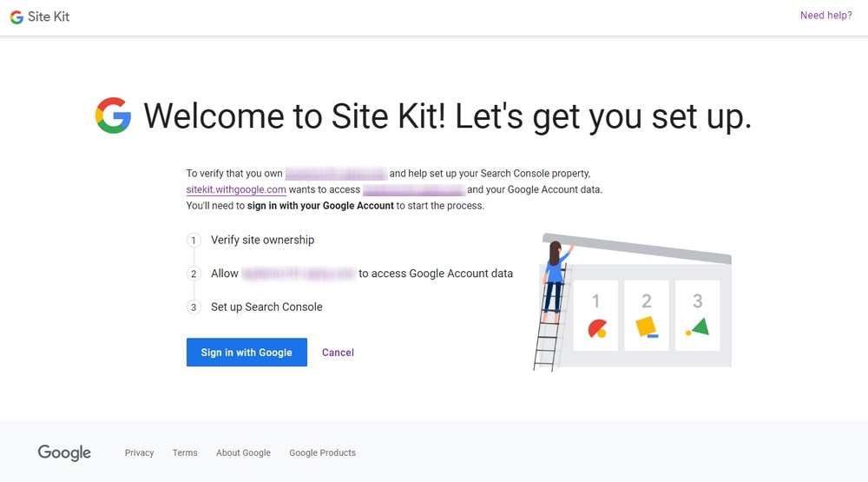The width and height of the screenshot is (868, 482).
Task: Open the Privacy footer link
Action: point(140,452)
